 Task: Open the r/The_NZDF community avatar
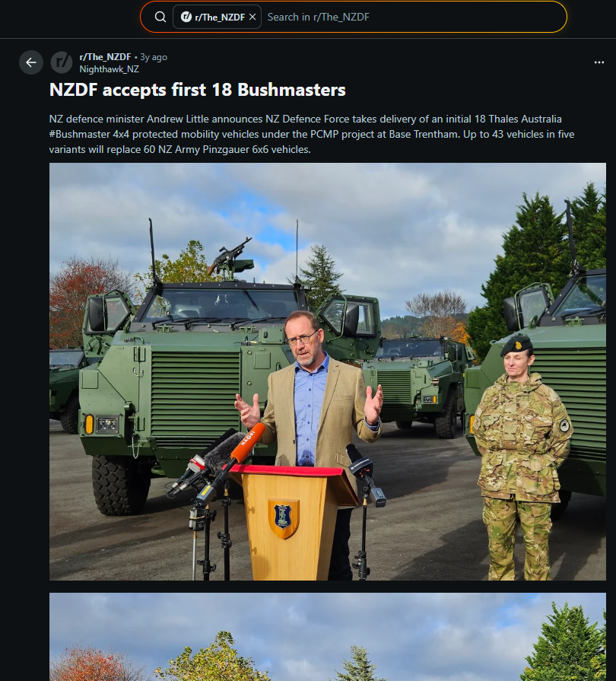[62, 62]
